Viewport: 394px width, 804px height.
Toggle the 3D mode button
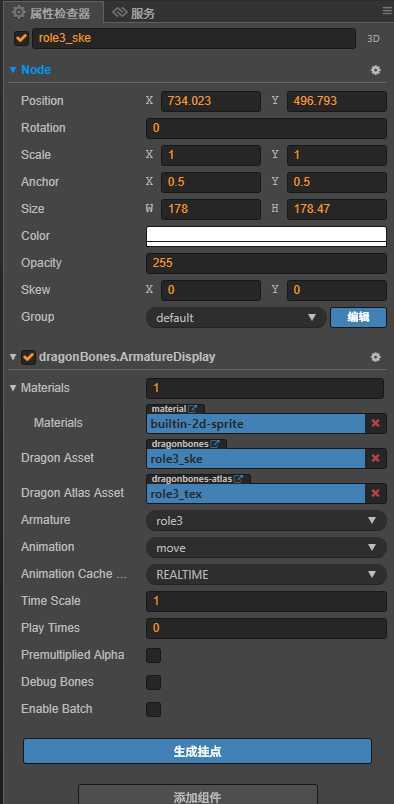click(373, 39)
